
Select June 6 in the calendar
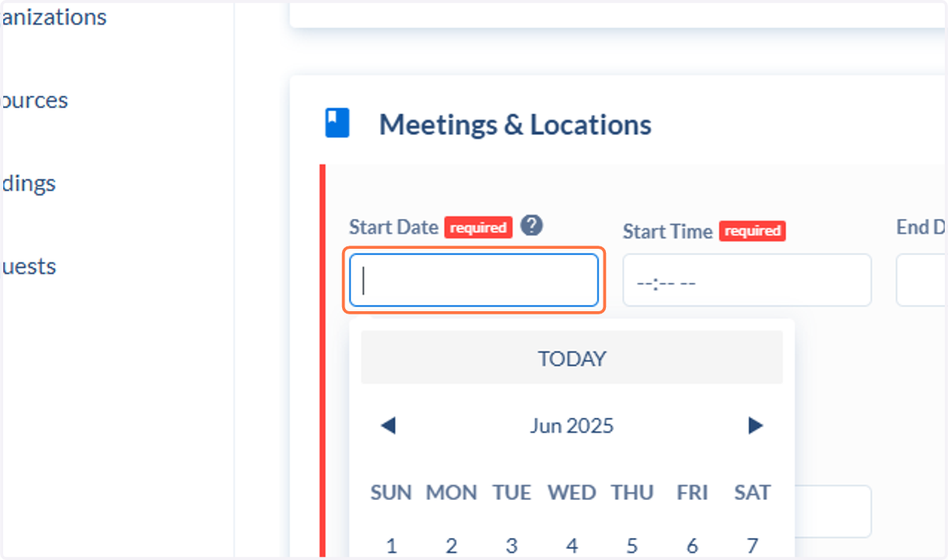(692, 545)
